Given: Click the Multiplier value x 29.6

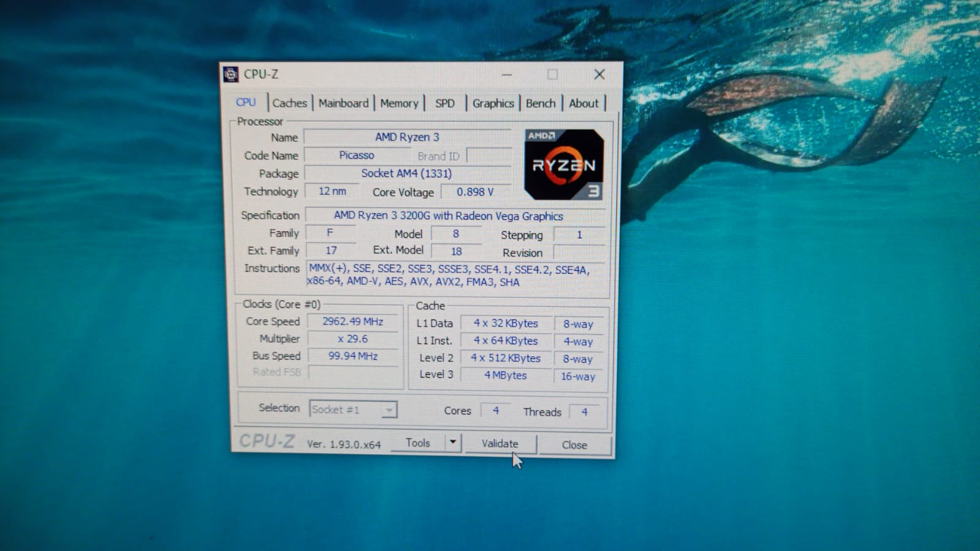Looking at the screenshot, I should (353, 338).
